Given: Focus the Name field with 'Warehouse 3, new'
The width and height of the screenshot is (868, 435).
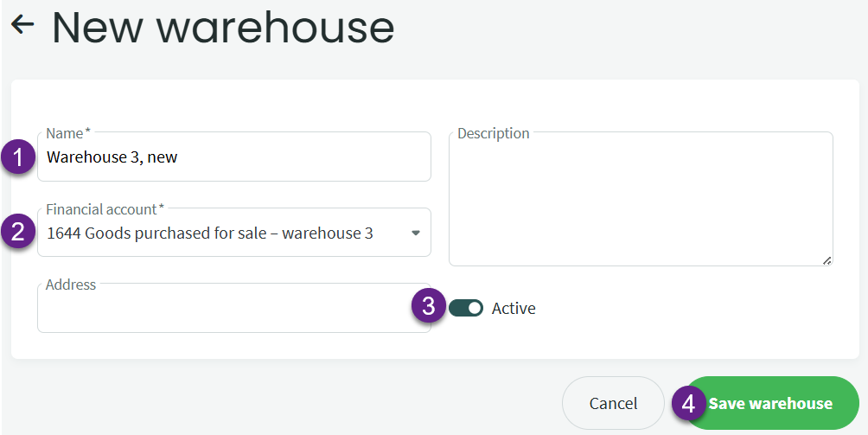Looking at the screenshot, I should coord(233,157).
